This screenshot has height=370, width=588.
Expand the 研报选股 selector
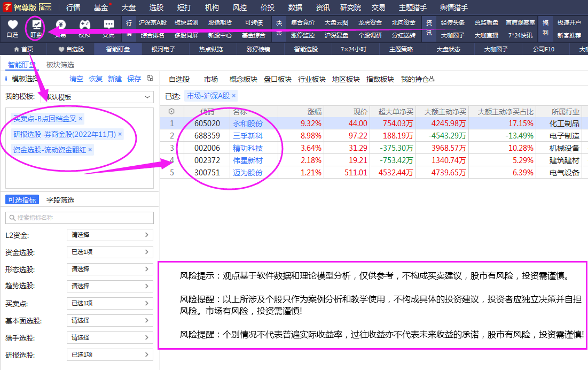[110, 354]
